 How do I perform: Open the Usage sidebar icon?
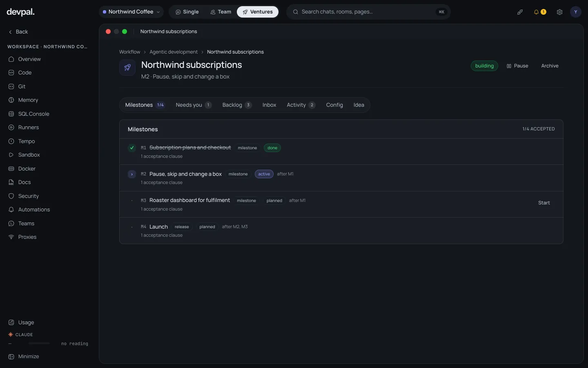tap(11, 323)
